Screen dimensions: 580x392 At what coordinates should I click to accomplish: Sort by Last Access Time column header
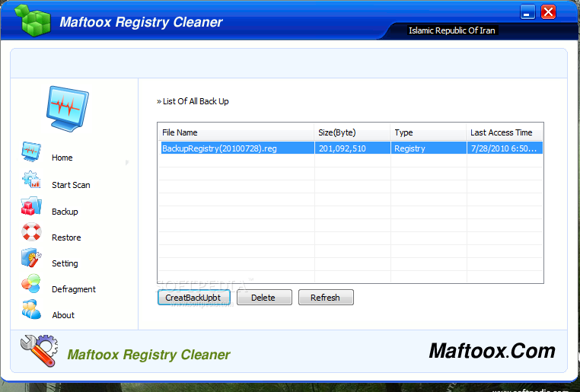(x=504, y=132)
